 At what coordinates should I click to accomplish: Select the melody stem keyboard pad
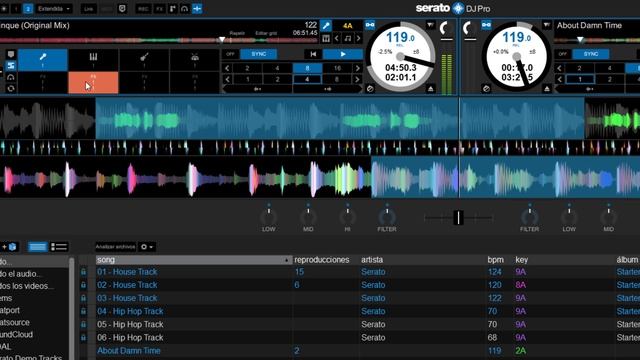click(93, 60)
